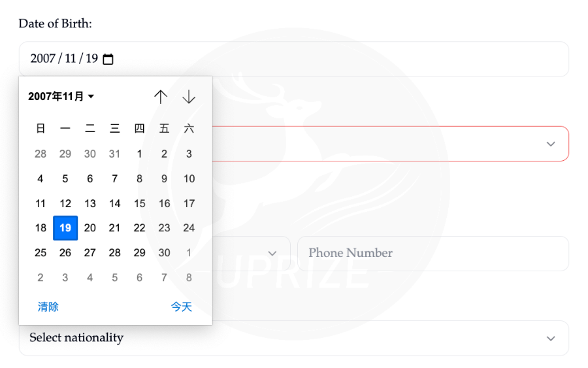The height and width of the screenshot is (368, 588).
Task: Choose November 24 in the calendar
Action: click(189, 228)
